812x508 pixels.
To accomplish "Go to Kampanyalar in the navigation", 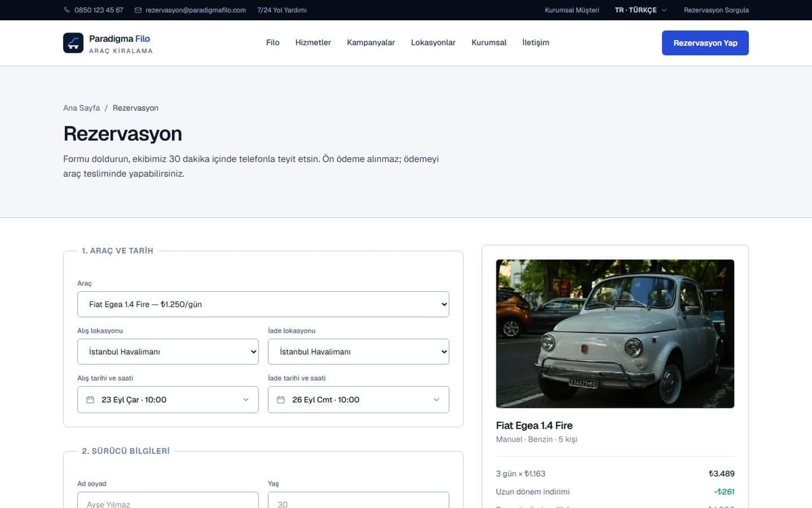I will 371,43.
